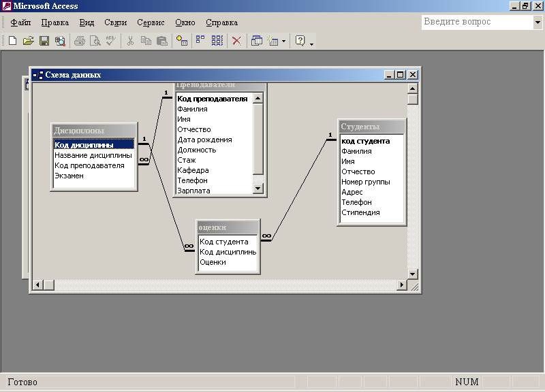The height and width of the screenshot is (392, 545).
Task: Select the Зарплата field
Action: click(x=215, y=191)
